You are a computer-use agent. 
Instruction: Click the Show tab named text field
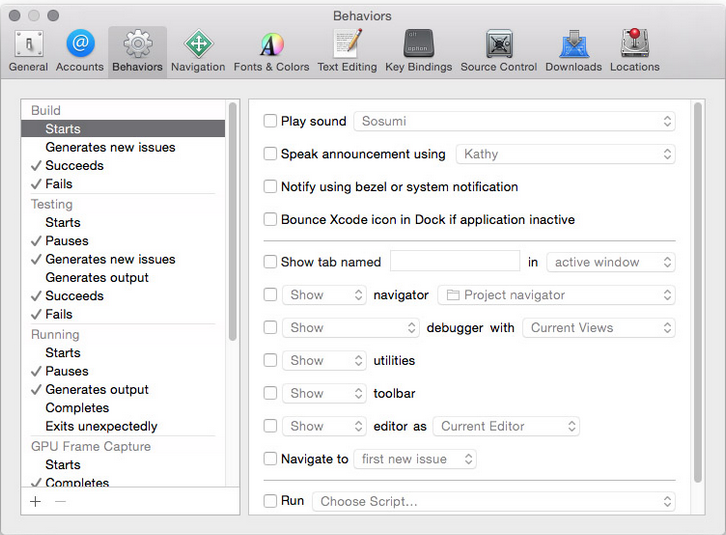point(454,262)
